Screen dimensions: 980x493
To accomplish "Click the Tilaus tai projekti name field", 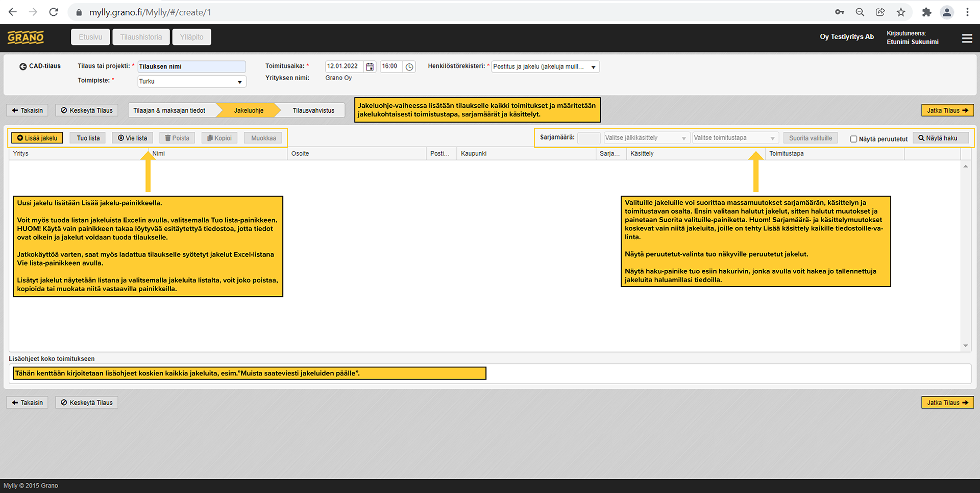I will pyautogui.click(x=191, y=66).
